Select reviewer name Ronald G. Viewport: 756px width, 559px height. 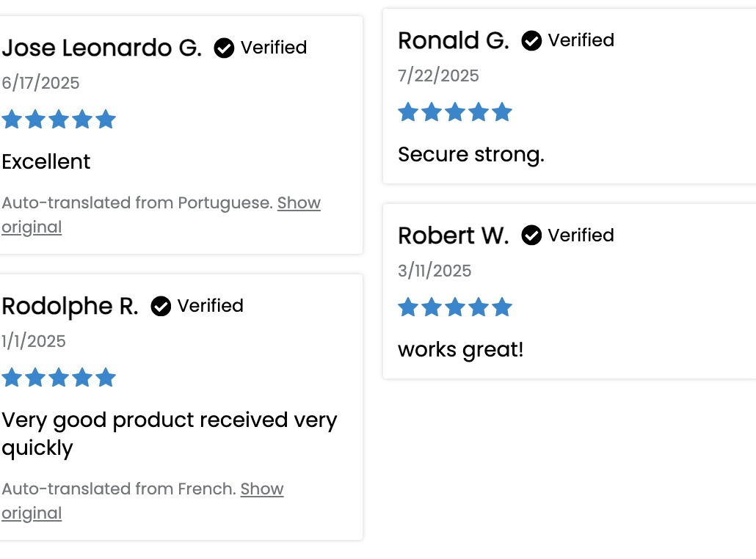[454, 40]
